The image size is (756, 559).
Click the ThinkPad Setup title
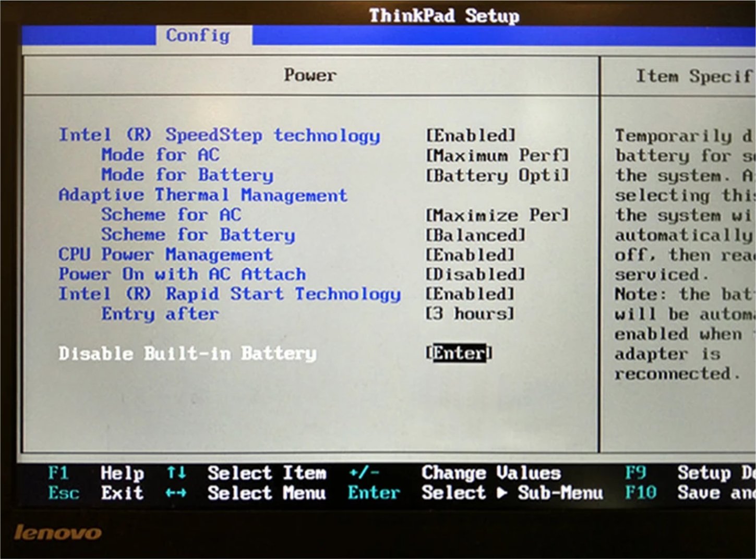click(444, 16)
